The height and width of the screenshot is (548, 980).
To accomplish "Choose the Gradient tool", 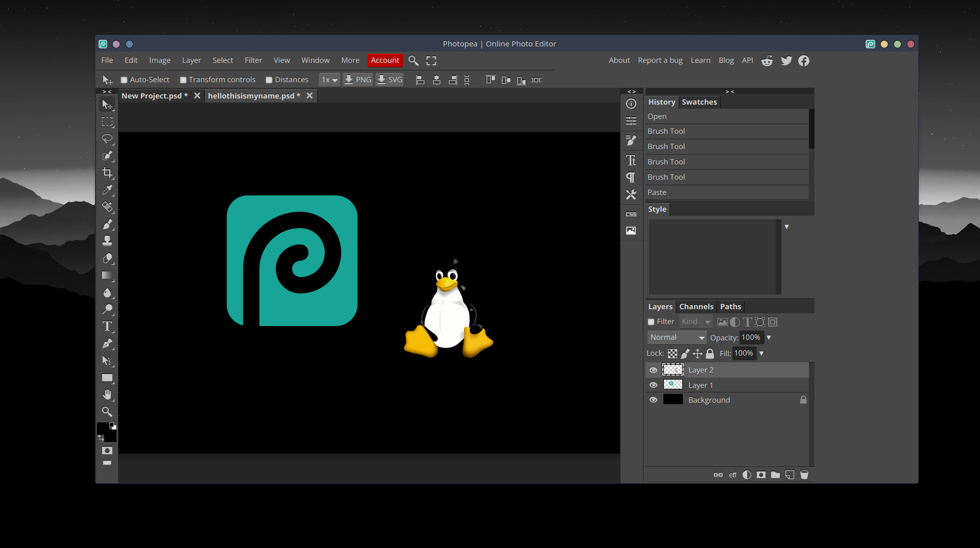I will [108, 276].
